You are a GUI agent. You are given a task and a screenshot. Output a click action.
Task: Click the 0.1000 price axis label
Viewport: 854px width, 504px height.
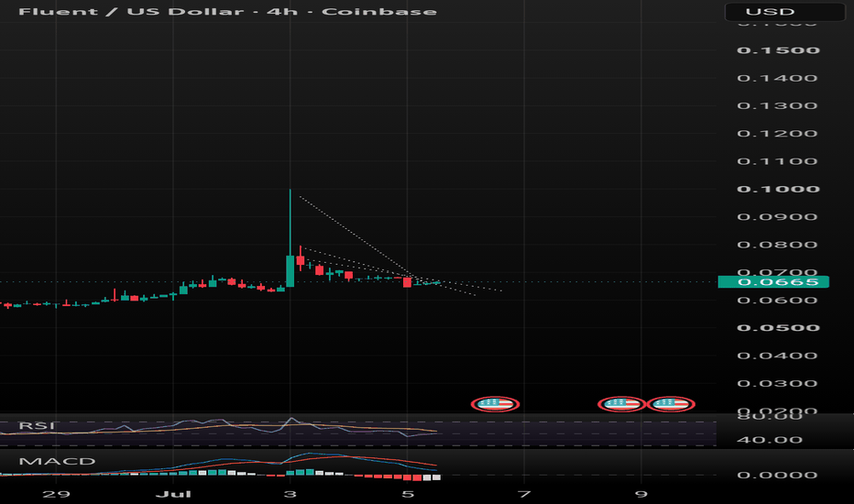[778, 189]
